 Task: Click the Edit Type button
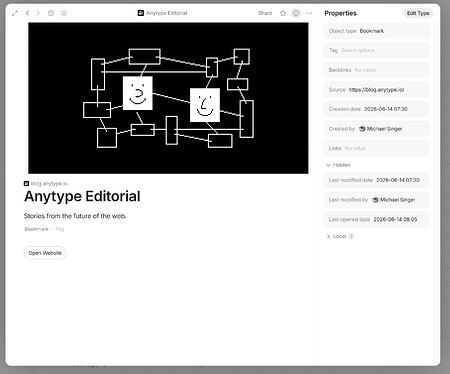pyautogui.click(x=418, y=13)
